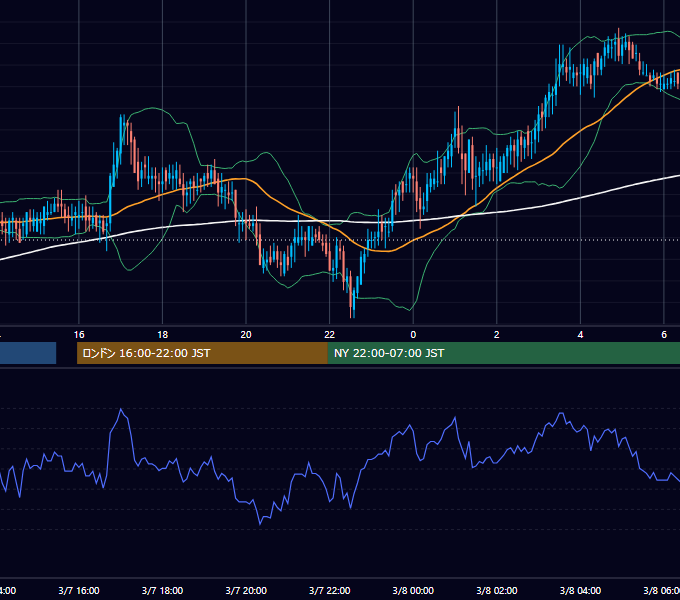Click the "6" hour label on price chart axis
The image size is (680, 600).
664,334
